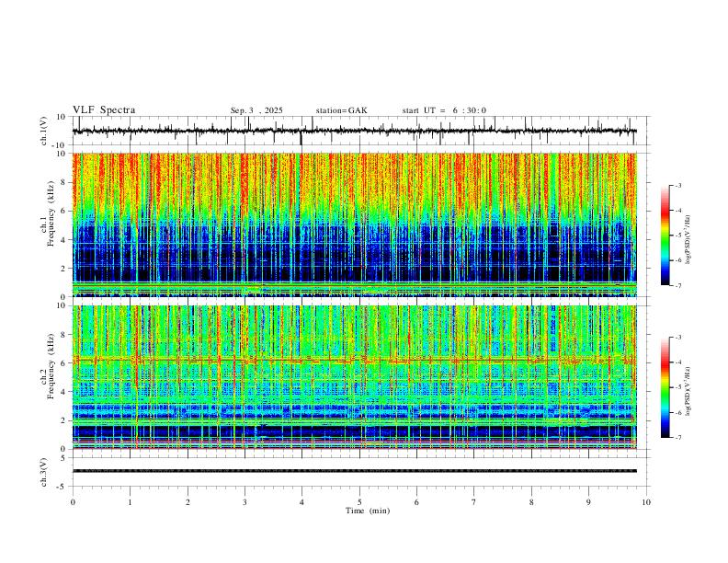This screenshot has height=563, width=728.
Task: Click the date 'Sep. 3 , 2025'
Action: coord(256,110)
